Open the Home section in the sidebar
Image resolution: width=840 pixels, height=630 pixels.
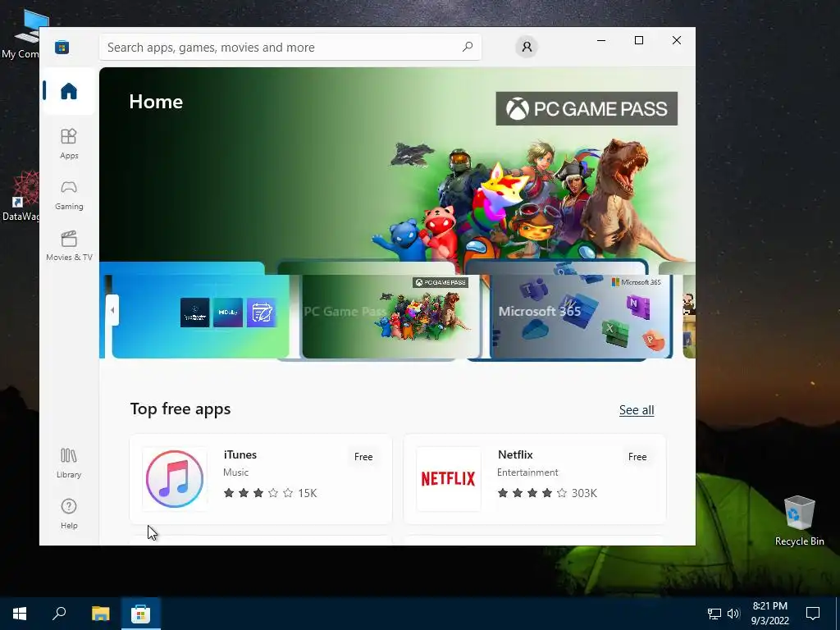tap(69, 91)
